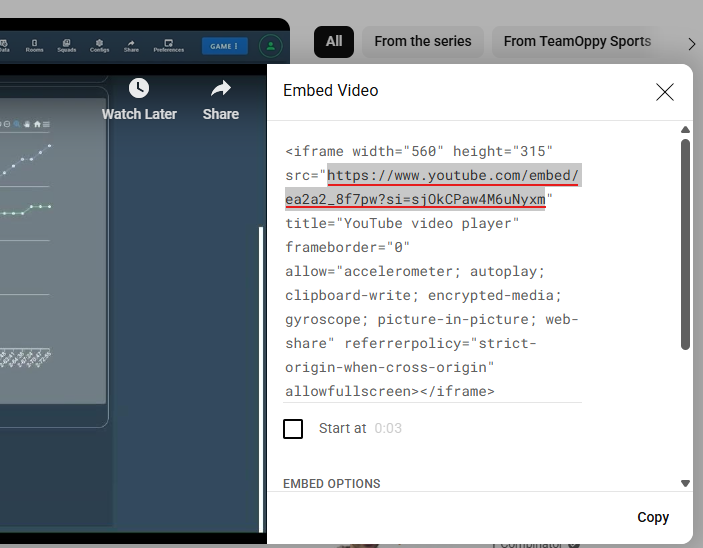This screenshot has width=703, height=548.
Task: Click the small Share icon in app toolbar
Action: click(131, 46)
